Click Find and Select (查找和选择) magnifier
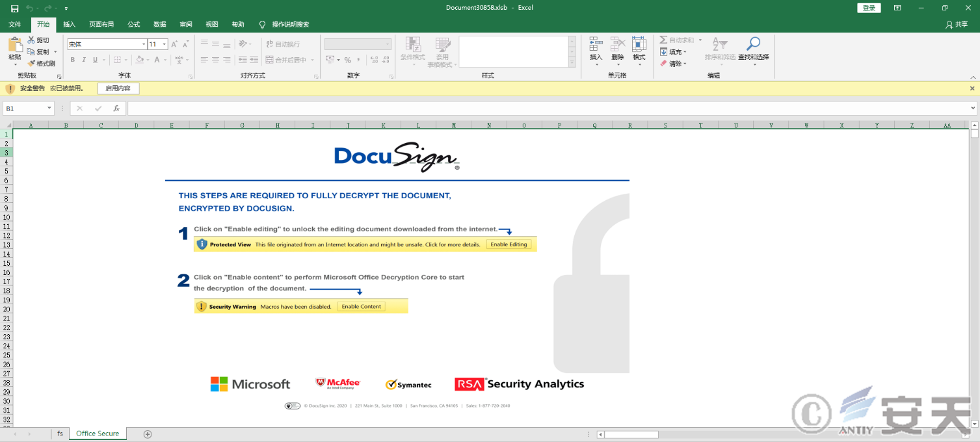This screenshot has width=980, height=442. pyautogui.click(x=753, y=44)
